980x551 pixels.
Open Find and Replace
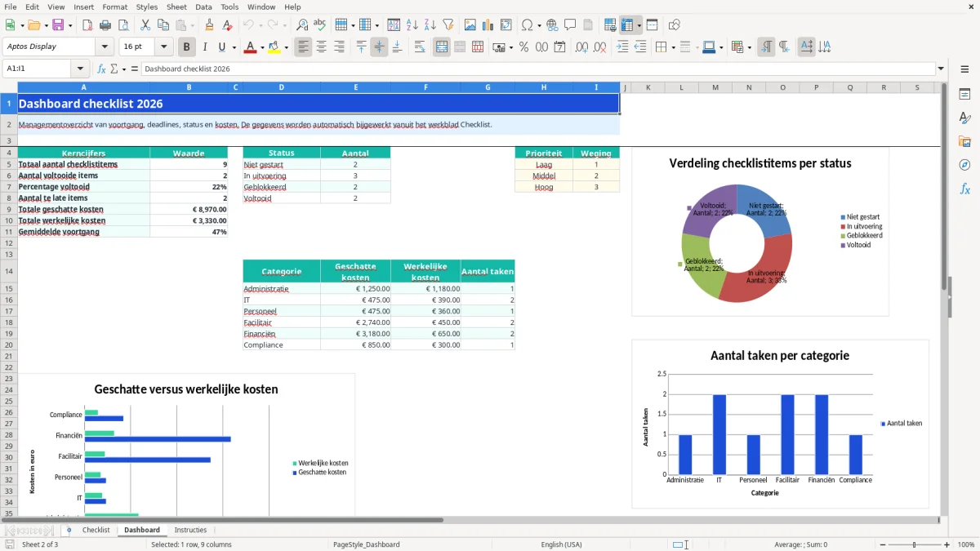[302, 25]
